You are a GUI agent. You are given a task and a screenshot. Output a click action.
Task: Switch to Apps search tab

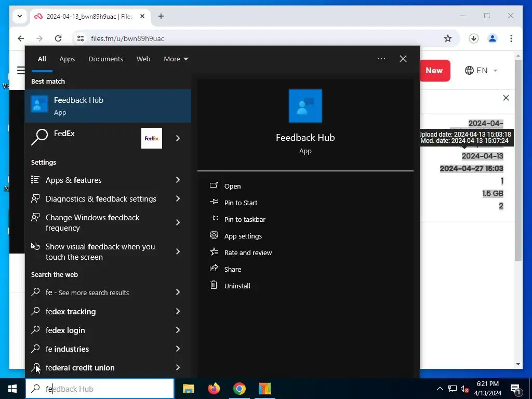click(x=67, y=59)
